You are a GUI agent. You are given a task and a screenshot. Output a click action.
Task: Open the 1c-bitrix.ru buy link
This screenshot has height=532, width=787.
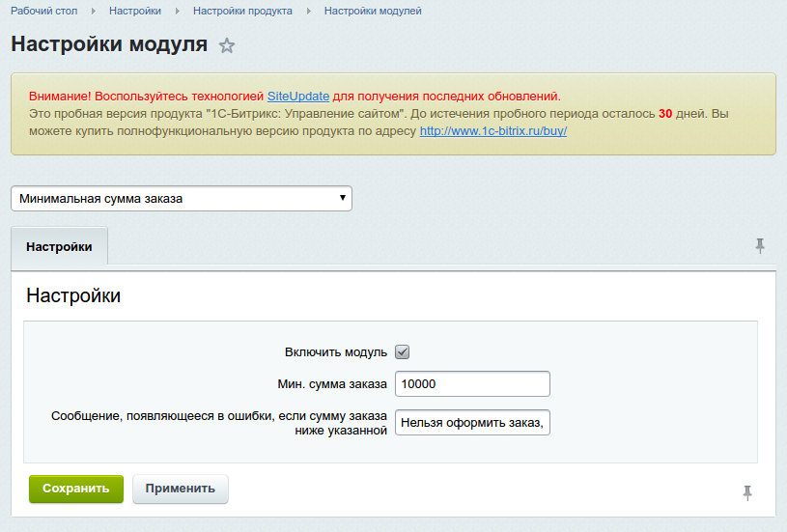(x=492, y=130)
